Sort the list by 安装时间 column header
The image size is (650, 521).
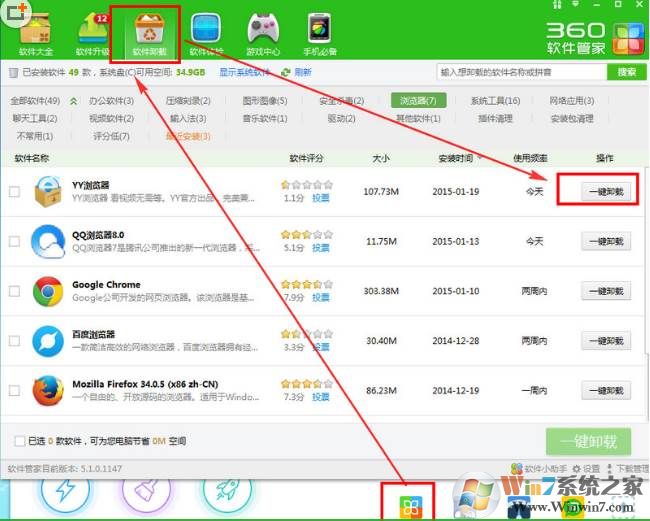coord(456,158)
